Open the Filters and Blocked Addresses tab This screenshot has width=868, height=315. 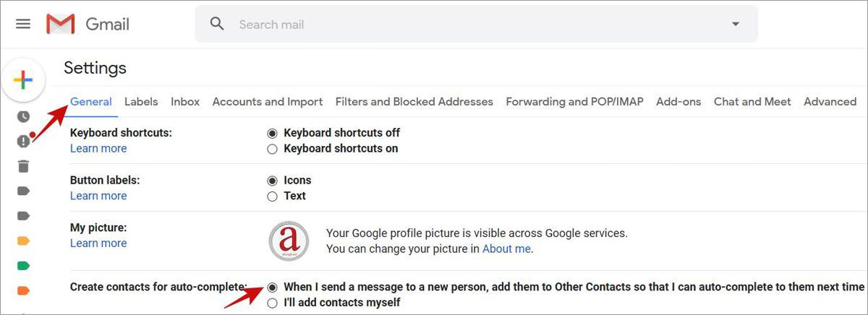[414, 102]
